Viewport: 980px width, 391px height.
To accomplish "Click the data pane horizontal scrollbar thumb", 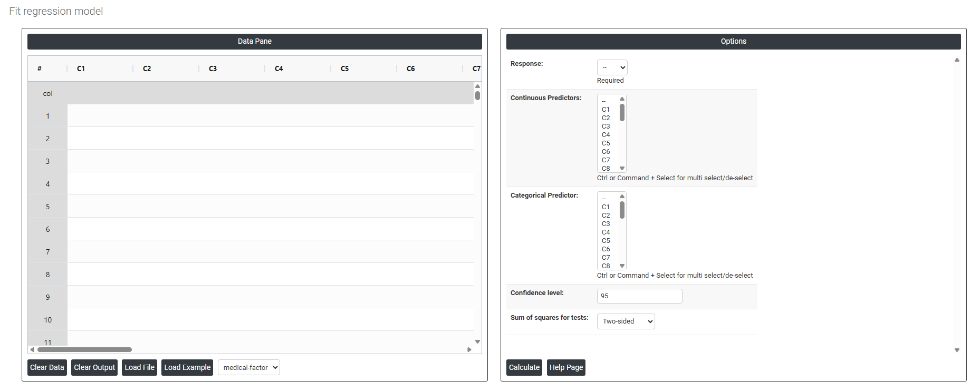I will 84,349.
